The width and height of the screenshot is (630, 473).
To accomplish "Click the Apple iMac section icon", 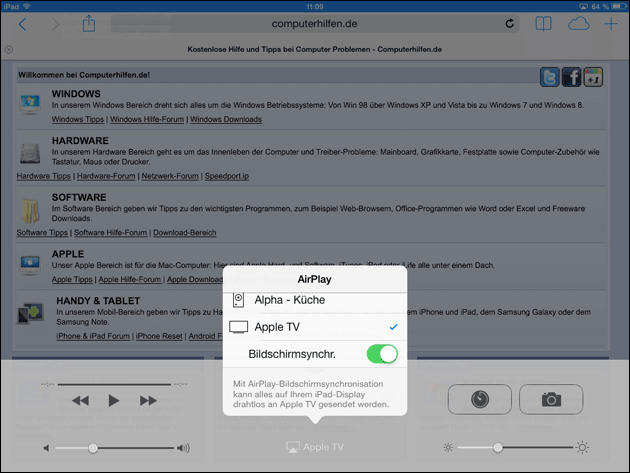I will click(x=30, y=265).
